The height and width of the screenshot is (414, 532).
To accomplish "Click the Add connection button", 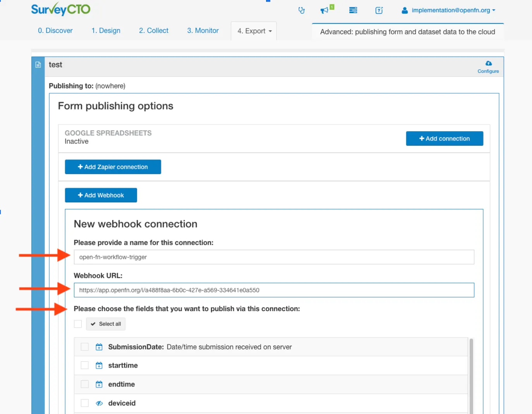I will [444, 139].
